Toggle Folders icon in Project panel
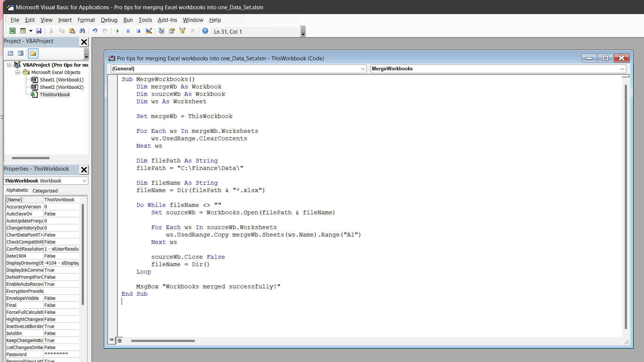This screenshot has height=362, width=644. [33, 53]
